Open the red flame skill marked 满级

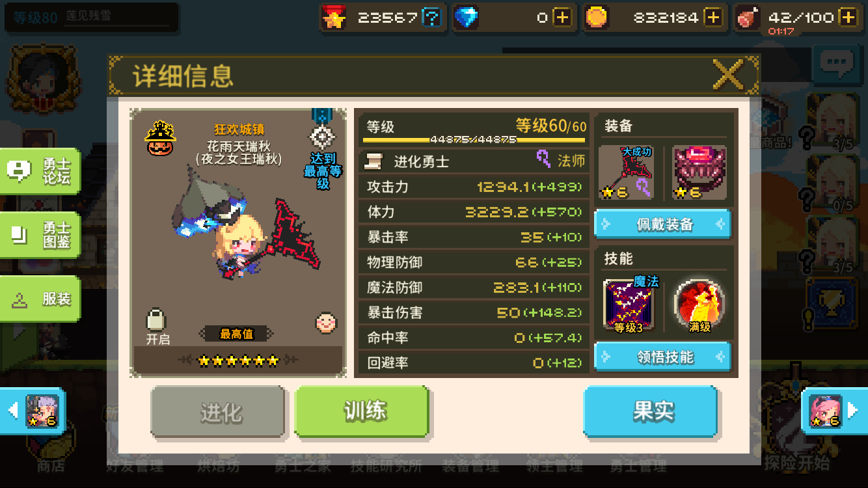[x=699, y=305]
